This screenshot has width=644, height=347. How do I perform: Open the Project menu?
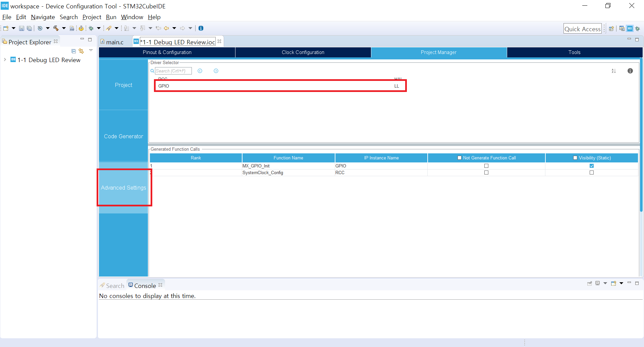click(92, 17)
